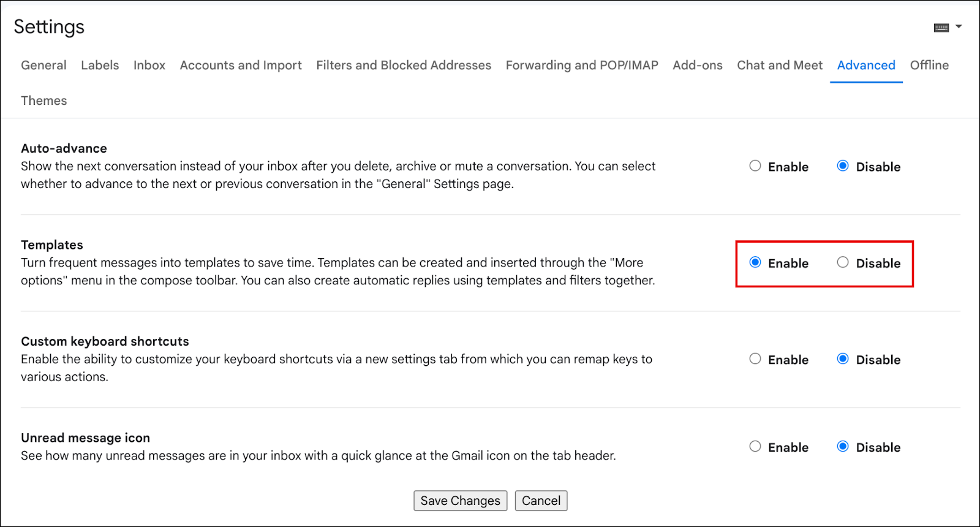Open the Chat and Meet tab
Screen dimensions: 980x527
(780, 65)
